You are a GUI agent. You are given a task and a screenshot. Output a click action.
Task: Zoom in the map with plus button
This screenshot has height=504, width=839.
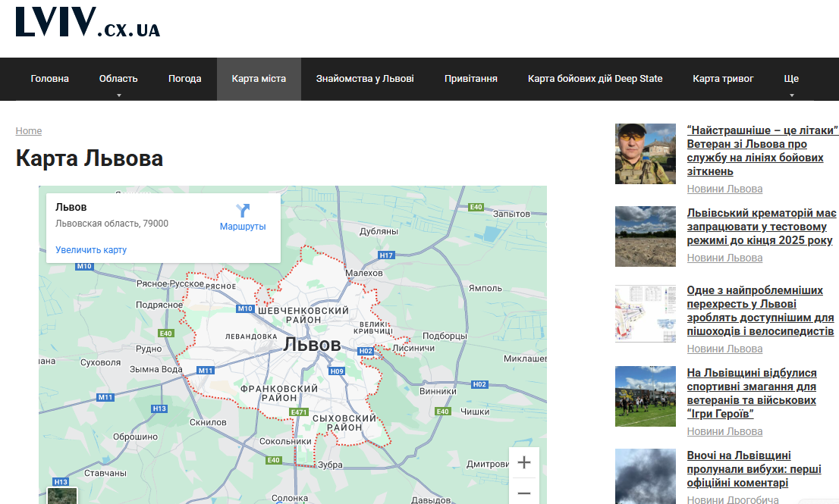pos(524,462)
